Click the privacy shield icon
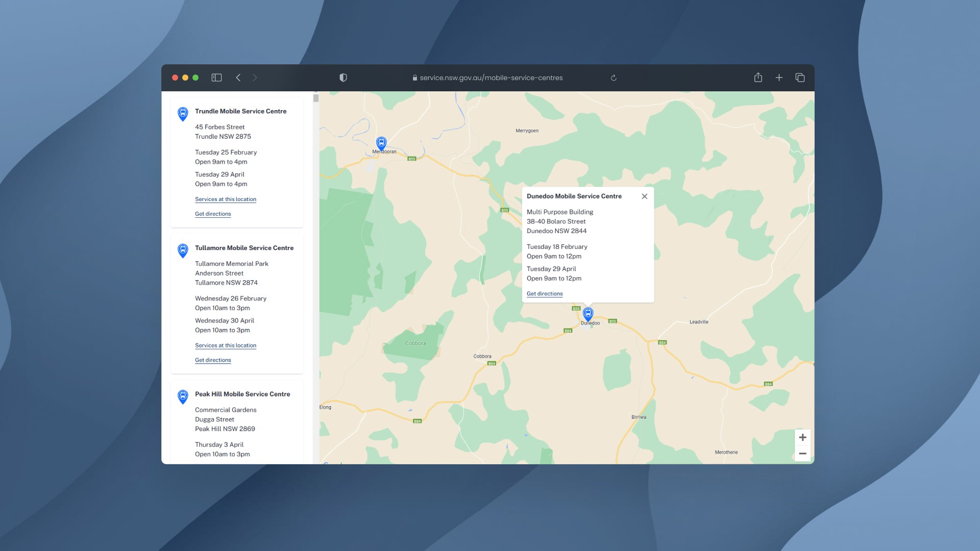The width and height of the screenshot is (980, 551). (343, 78)
